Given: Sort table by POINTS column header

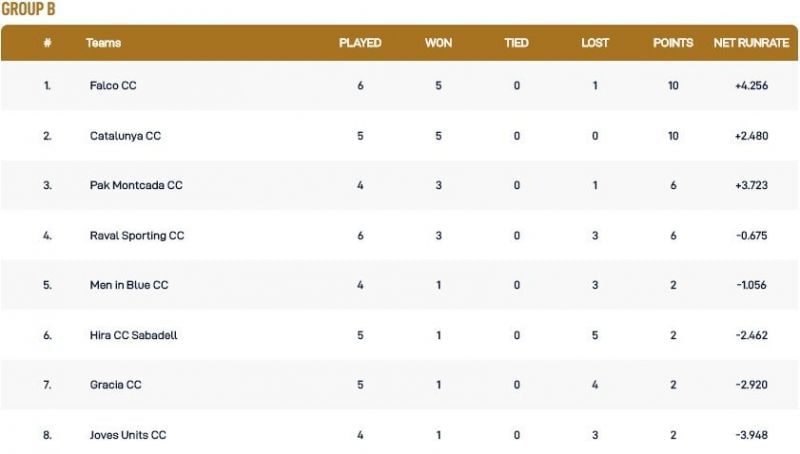Looking at the screenshot, I should pyautogui.click(x=673, y=44).
